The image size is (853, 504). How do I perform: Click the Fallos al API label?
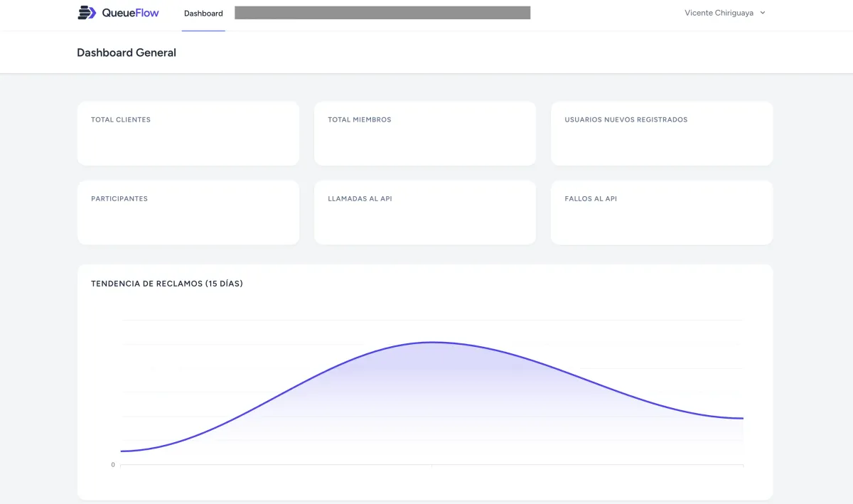591,199
